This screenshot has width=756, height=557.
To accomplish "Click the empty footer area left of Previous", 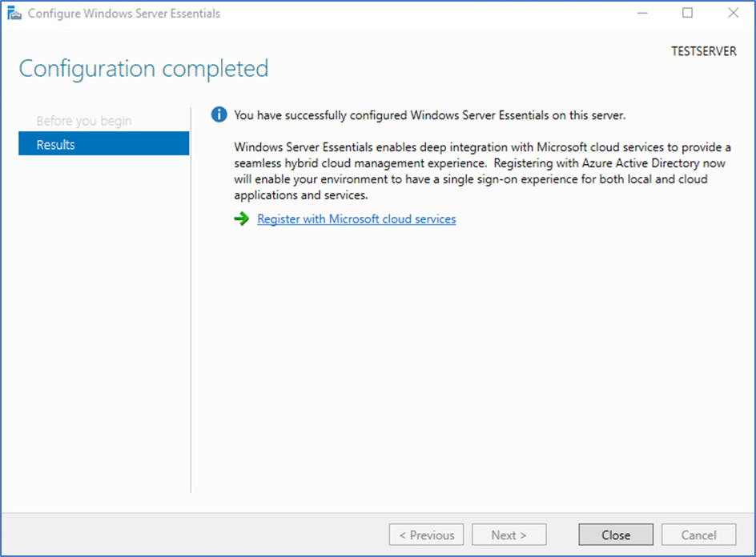I will (x=193, y=535).
